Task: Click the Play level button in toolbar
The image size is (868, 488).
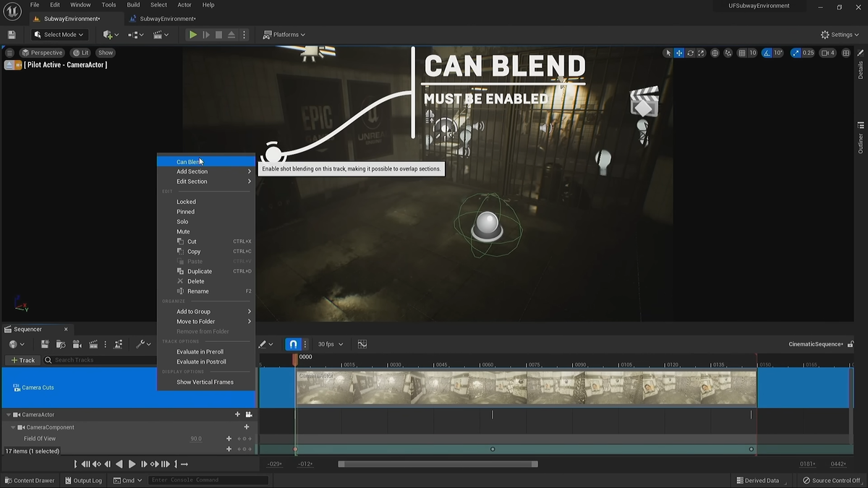Action: [192, 35]
